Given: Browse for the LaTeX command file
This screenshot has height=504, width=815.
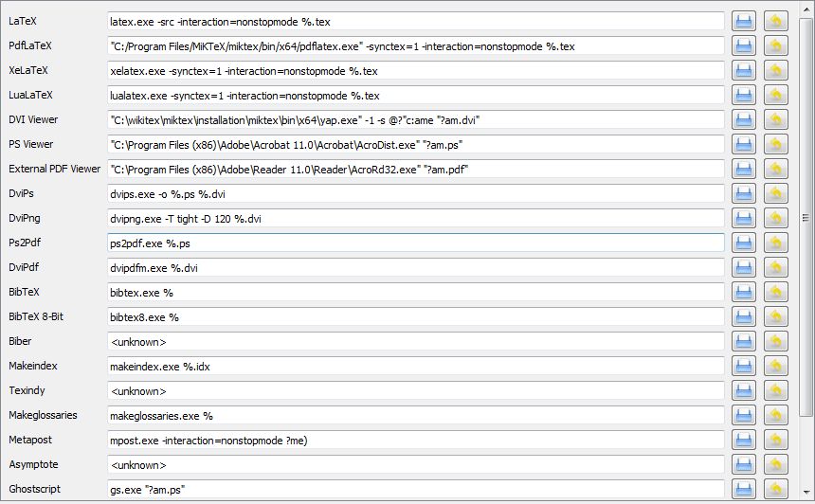Looking at the screenshot, I should coord(744,21).
